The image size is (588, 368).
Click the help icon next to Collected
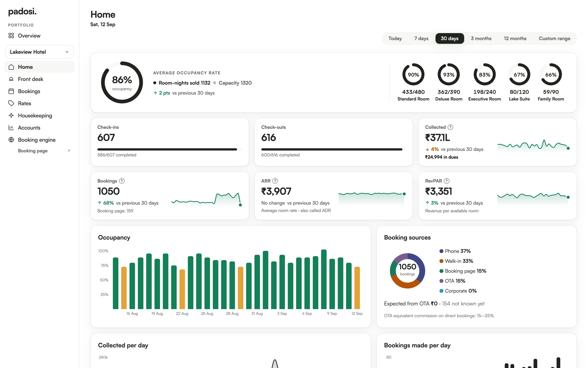point(450,127)
